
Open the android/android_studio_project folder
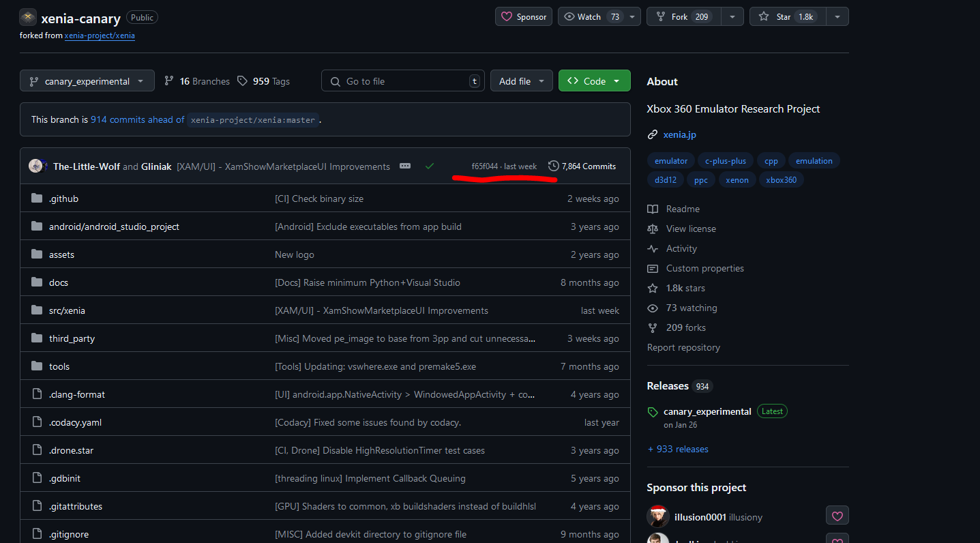pos(114,226)
